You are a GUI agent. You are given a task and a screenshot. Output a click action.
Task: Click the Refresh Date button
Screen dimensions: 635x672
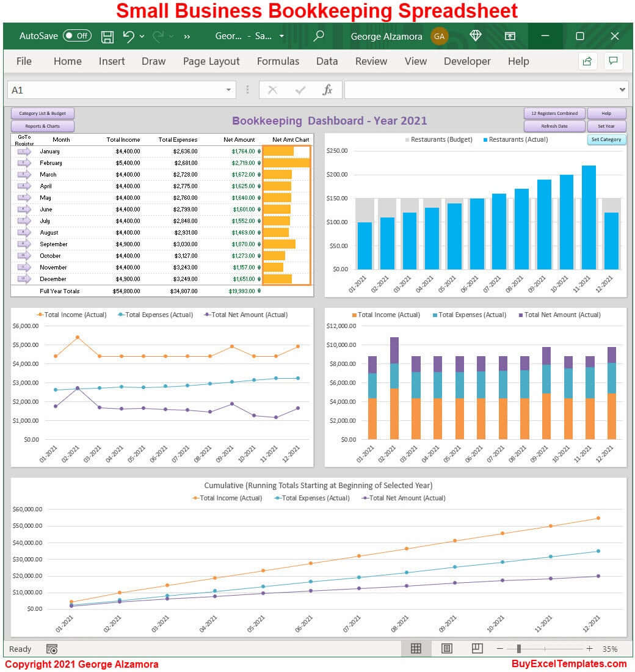tap(554, 126)
